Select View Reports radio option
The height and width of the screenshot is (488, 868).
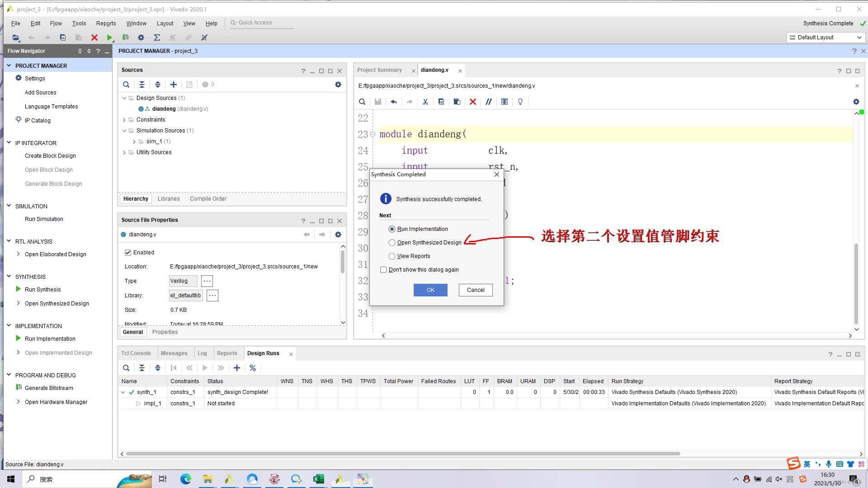(392, 256)
